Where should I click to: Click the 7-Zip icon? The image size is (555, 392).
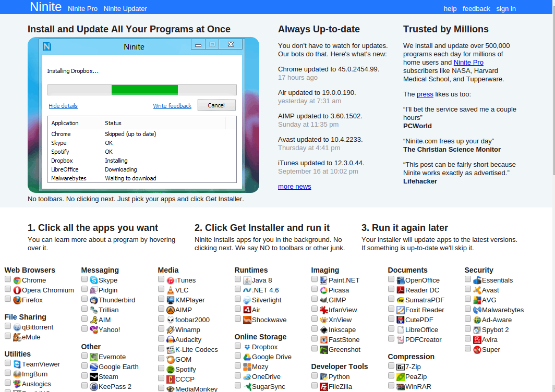401,367
